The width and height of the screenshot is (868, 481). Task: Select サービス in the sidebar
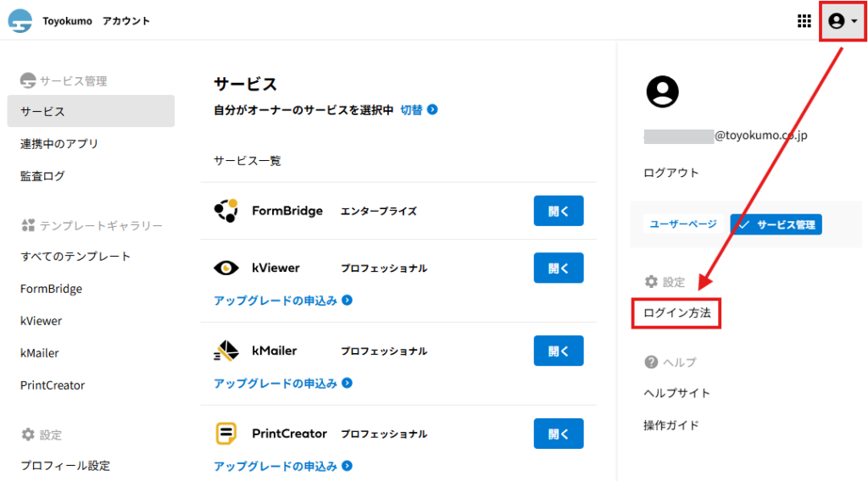click(x=91, y=111)
